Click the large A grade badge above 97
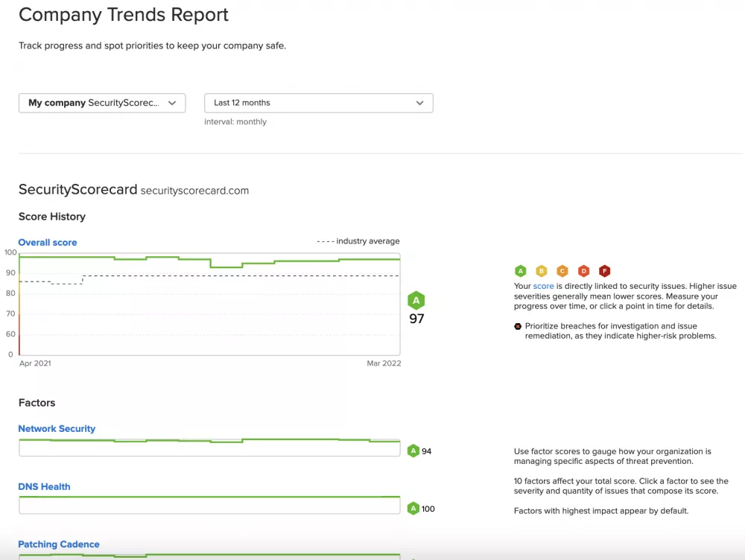745x560 pixels. point(416,300)
